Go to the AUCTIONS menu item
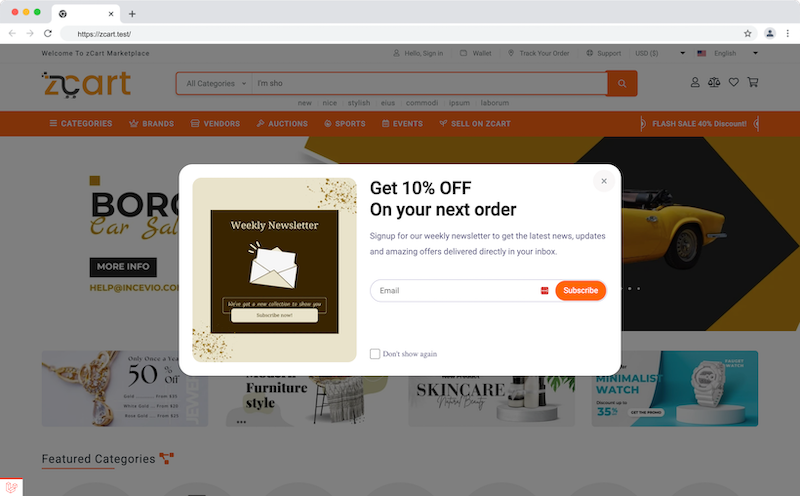Viewport: 800px width, 496px height. [282, 123]
